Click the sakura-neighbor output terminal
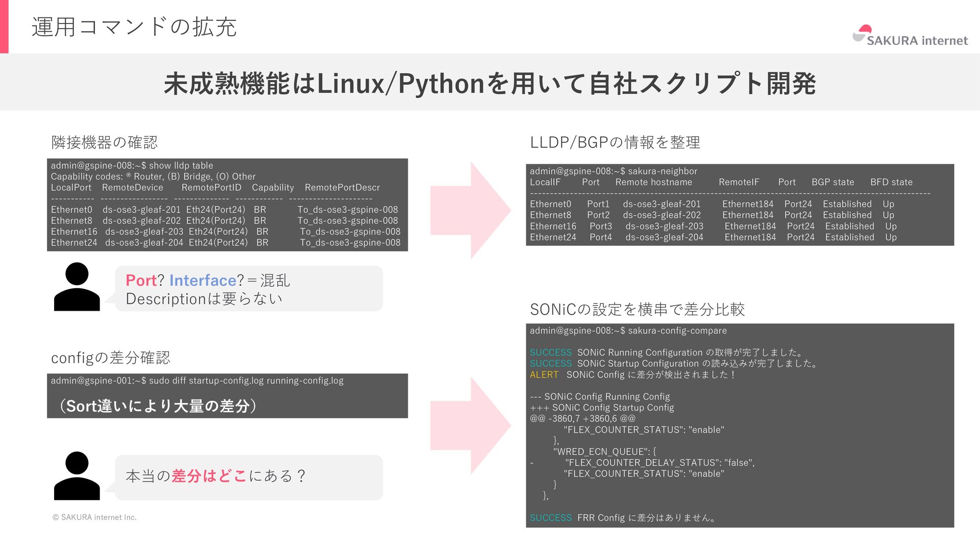The image size is (980, 551). pyautogui.click(x=740, y=205)
